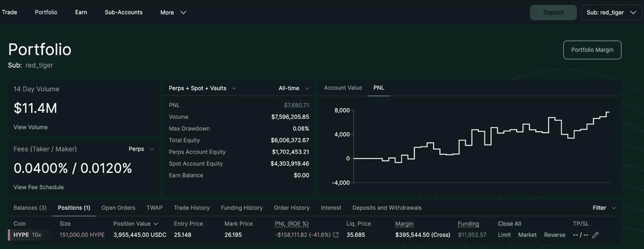Open the Perps fees type dropdown
Image resolution: width=644 pixels, height=249 pixels.
[x=141, y=149]
